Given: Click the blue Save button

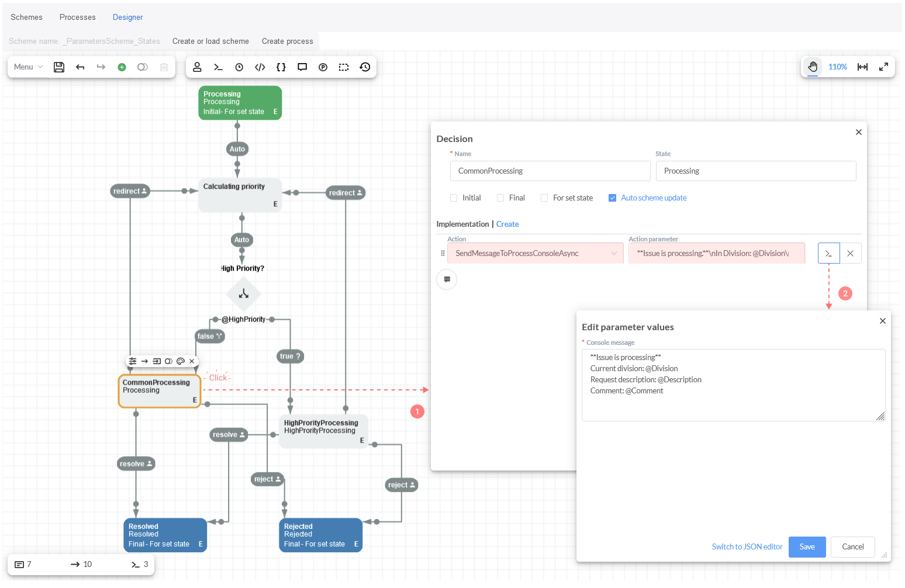Looking at the screenshot, I should (807, 547).
